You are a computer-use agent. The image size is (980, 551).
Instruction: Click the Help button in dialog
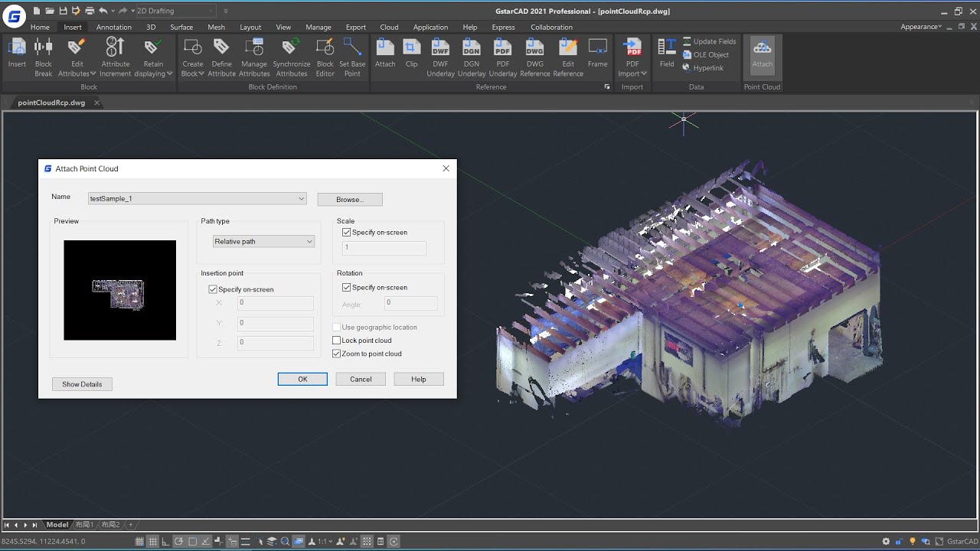(x=419, y=379)
